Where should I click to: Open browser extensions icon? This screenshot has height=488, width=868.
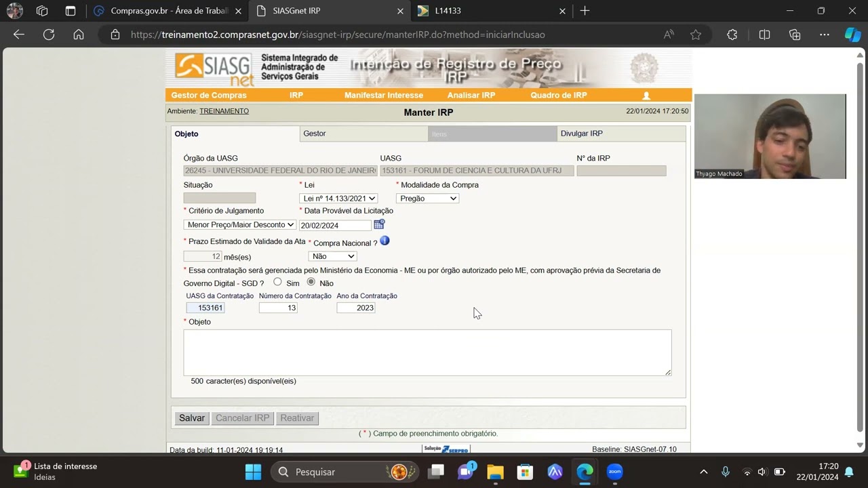[x=732, y=35]
